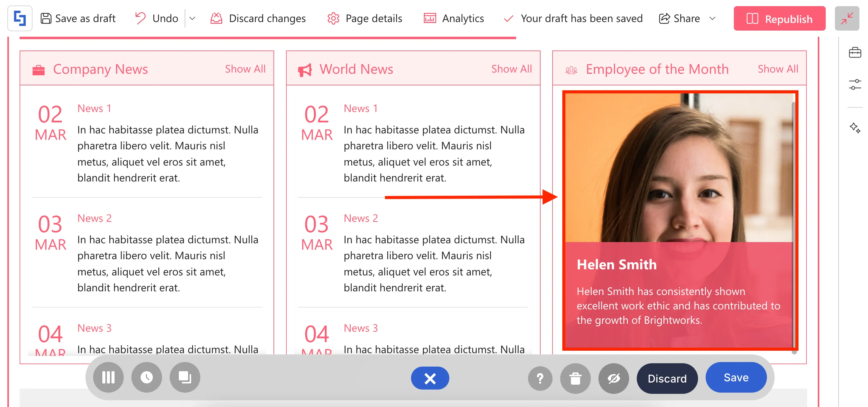Screen dimensions: 868x407
Task: Show all Company News
Action: pyautogui.click(x=245, y=69)
